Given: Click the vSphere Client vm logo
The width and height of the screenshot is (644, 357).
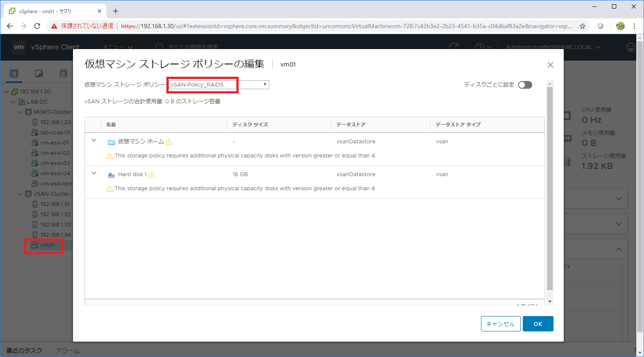Looking at the screenshot, I should point(19,47).
